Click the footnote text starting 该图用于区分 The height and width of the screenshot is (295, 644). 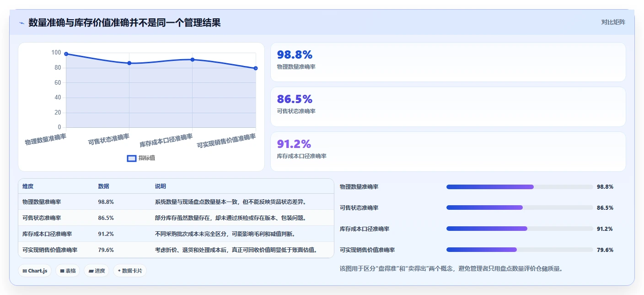(x=451, y=268)
